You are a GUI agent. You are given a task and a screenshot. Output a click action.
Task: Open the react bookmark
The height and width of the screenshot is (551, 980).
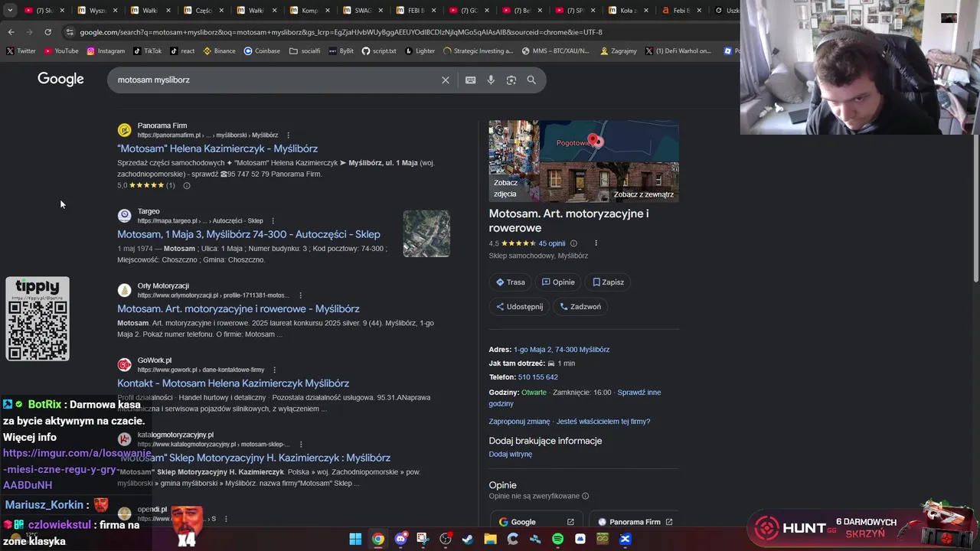pyautogui.click(x=182, y=51)
